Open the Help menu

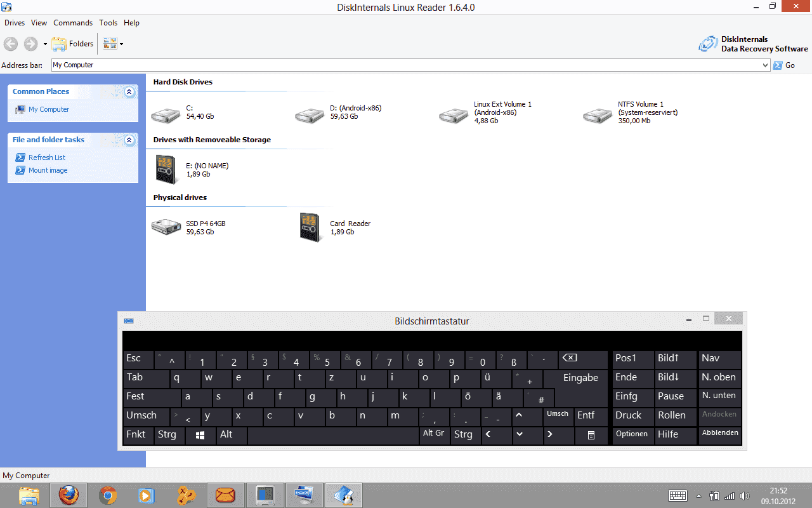tap(131, 23)
